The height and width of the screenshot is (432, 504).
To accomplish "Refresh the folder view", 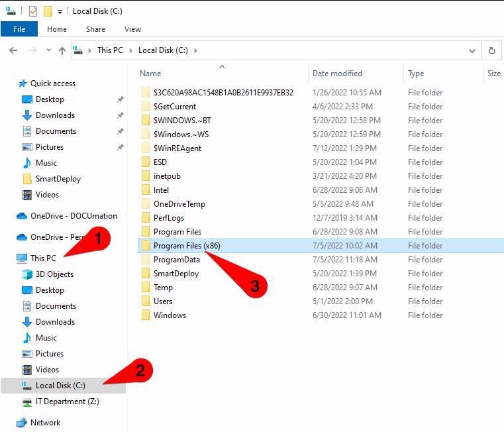I will 492,50.
